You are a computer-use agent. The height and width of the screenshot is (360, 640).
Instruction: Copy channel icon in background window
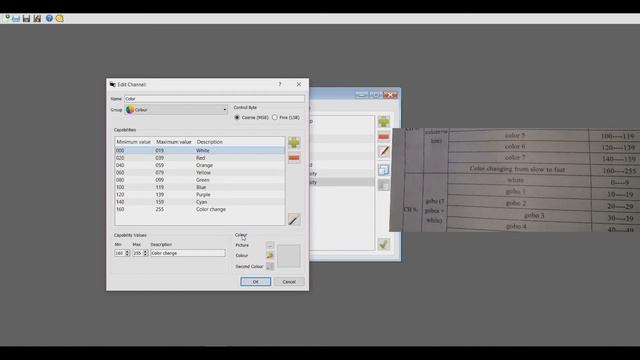383,170
